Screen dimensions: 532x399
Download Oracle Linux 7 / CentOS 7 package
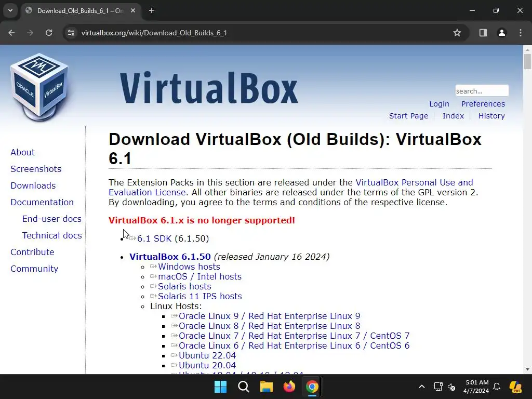tap(294, 336)
